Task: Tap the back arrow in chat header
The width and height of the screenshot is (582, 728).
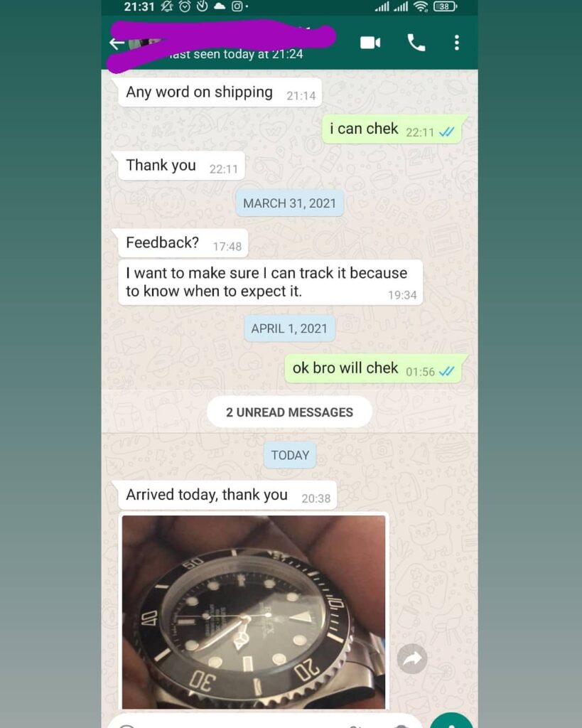Action: coord(117,43)
